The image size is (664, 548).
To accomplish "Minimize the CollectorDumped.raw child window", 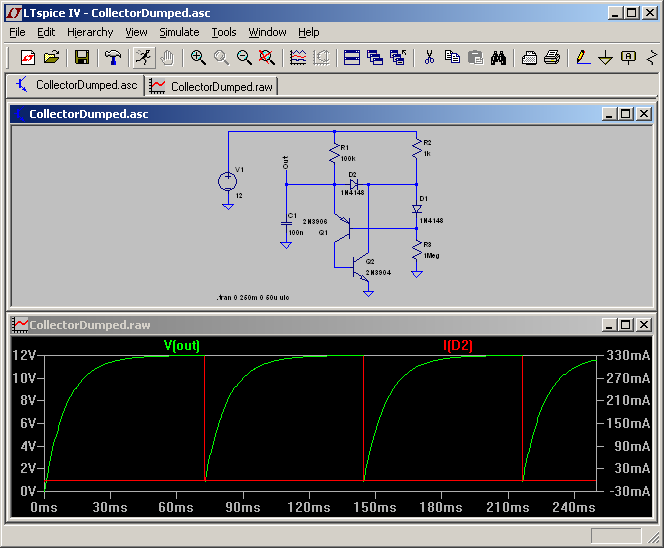I will pyautogui.click(x=609, y=325).
